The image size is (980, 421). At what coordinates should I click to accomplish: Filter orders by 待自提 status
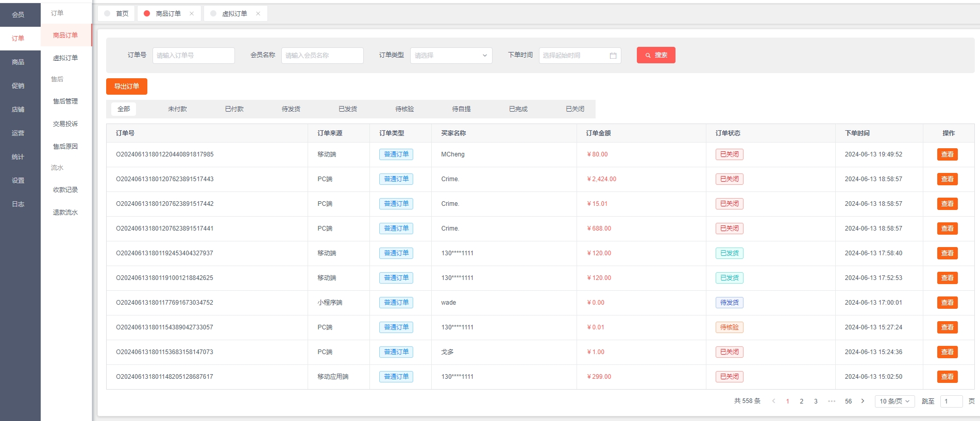point(461,109)
